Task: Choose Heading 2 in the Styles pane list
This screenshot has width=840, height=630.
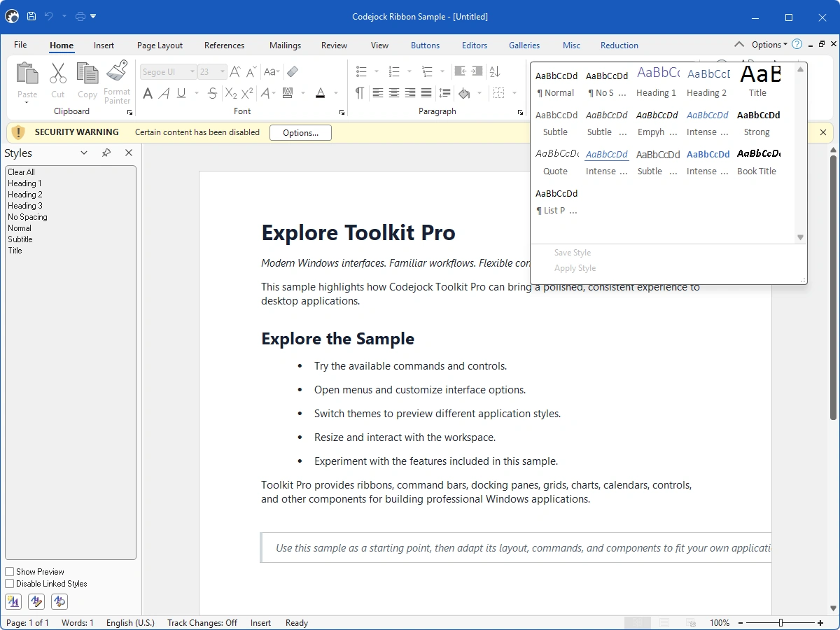Action: pos(25,195)
